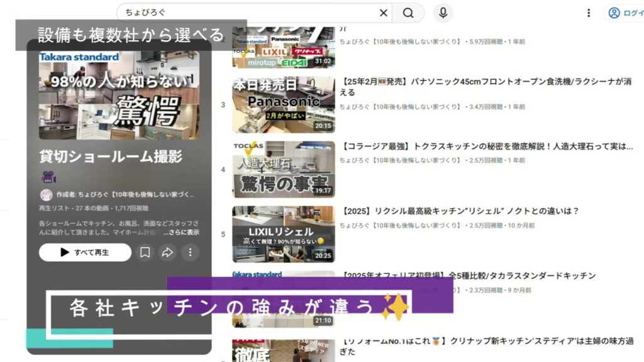Screen dimensions: 644x362
Task: Click the movie camera emoji under playlist title
Action: (48, 177)
